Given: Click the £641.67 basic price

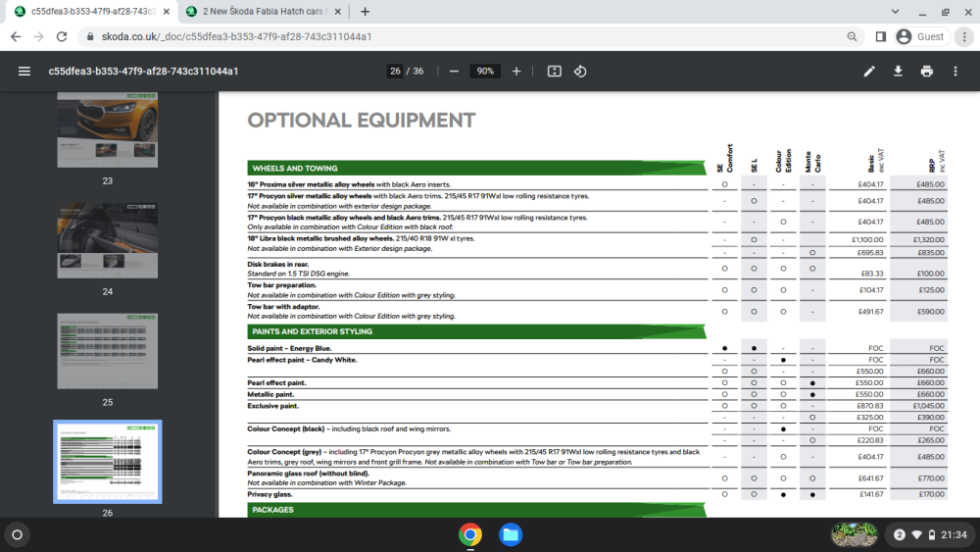Looking at the screenshot, I should tap(870, 478).
